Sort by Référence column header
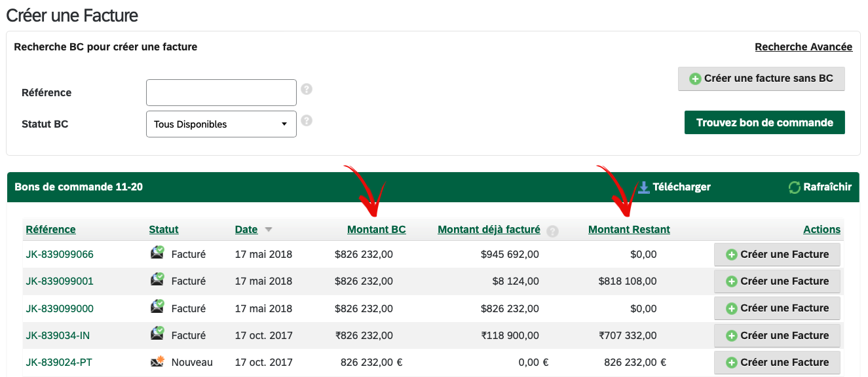This screenshot has width=868, height=377. pyautogui.click(x=50, y=230)
